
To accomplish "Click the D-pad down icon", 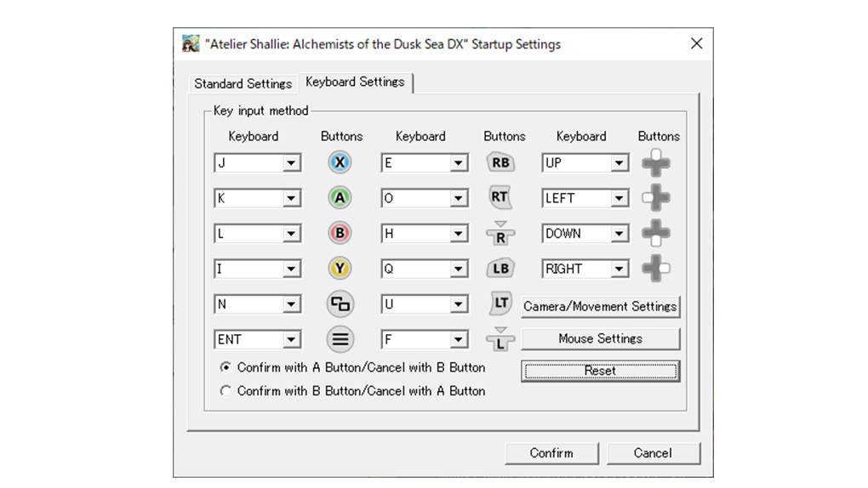I will pos(656,233).
